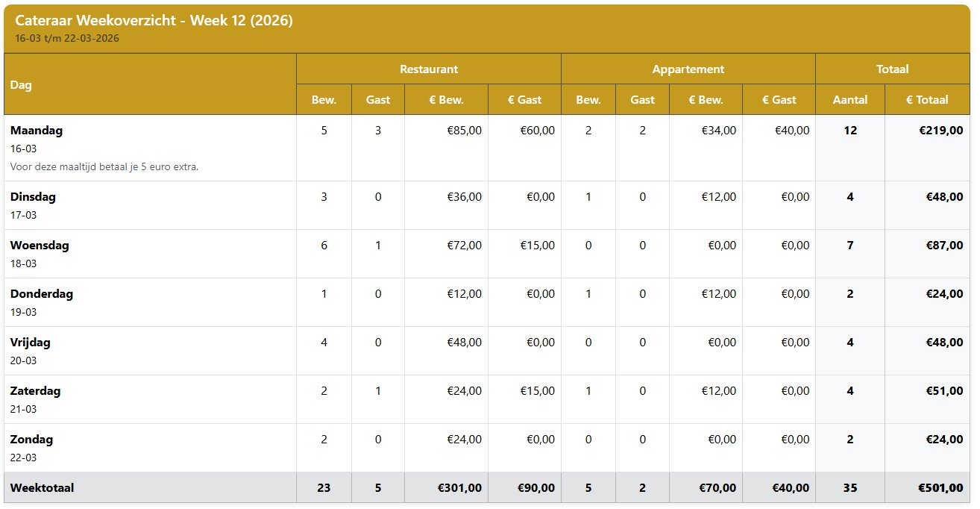The height and width of the screenshot is (509, 980).
Task: Click the Weektotaal restaurant amount €301,00
Action: pyautogui.click(x=459, y=488)
